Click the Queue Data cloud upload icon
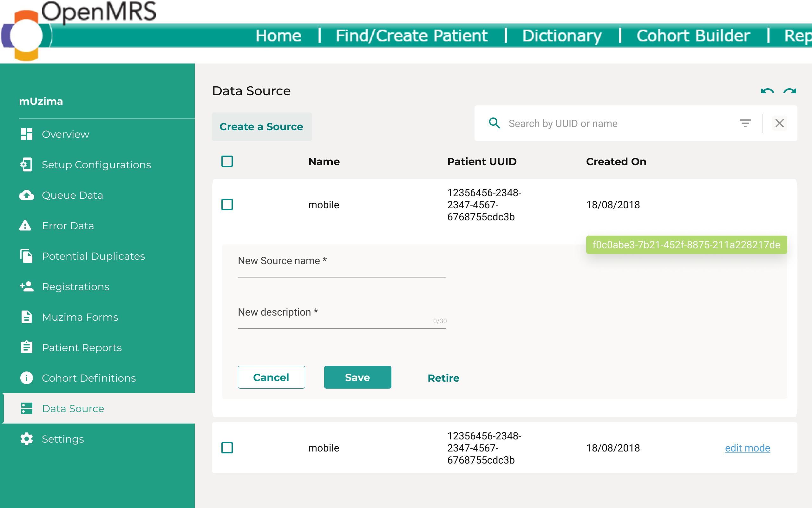The height and width of the screenshot is (508, 812). click(x=27, y=195)
